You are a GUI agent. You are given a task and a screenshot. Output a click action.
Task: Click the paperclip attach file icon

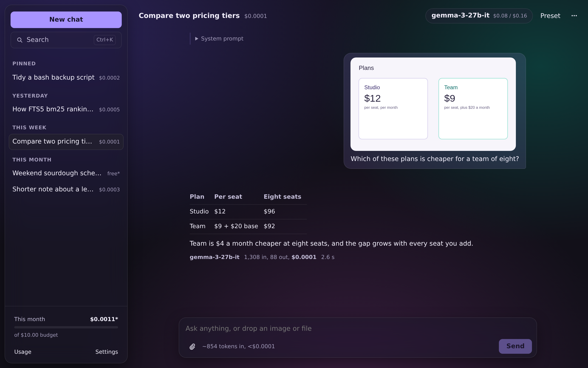pyautogui.click(x=192, y=346)
